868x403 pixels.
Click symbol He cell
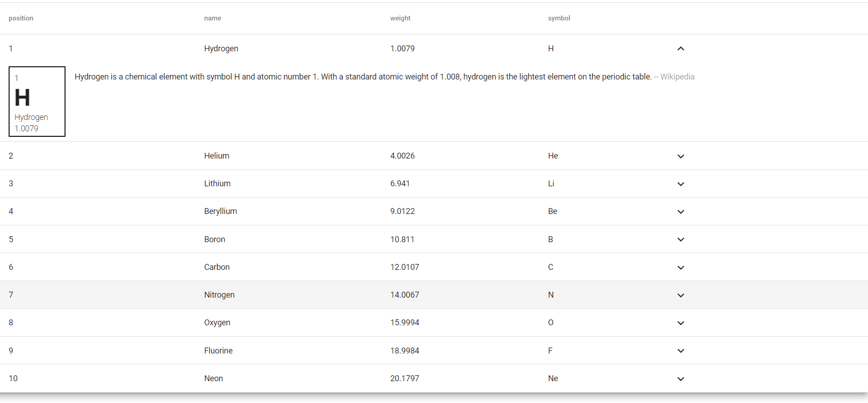(553, 156)
